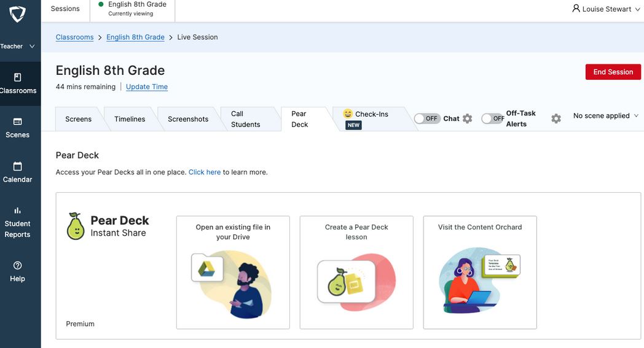Open Help from the sidebar

click(18, 272)
